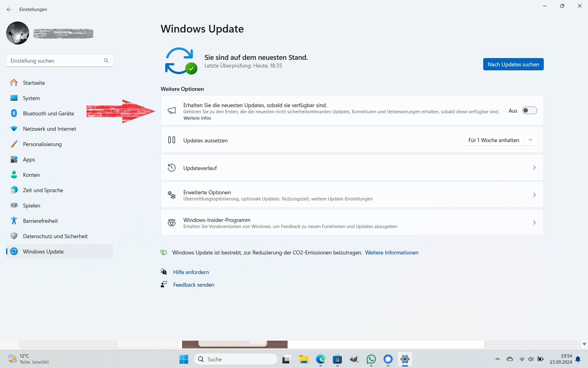Launch GIMP from the taskbar

coord(354,359)
